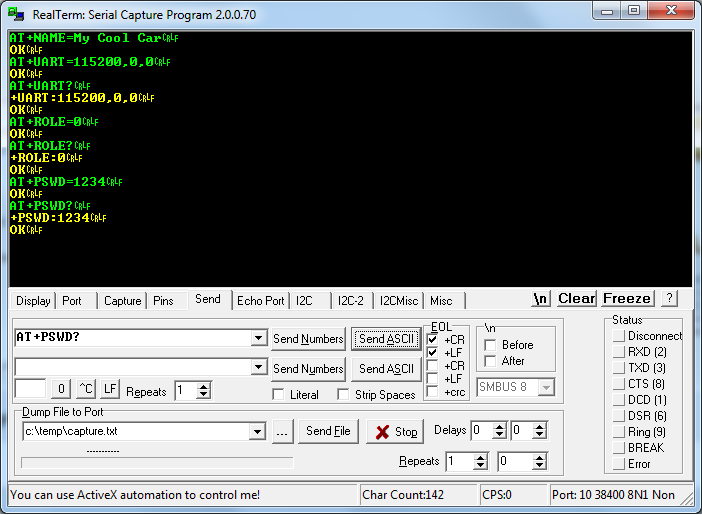This screenshot has width=702, height=515.
Task: Click the 0 send-null button
Action: tap(61, 390)
